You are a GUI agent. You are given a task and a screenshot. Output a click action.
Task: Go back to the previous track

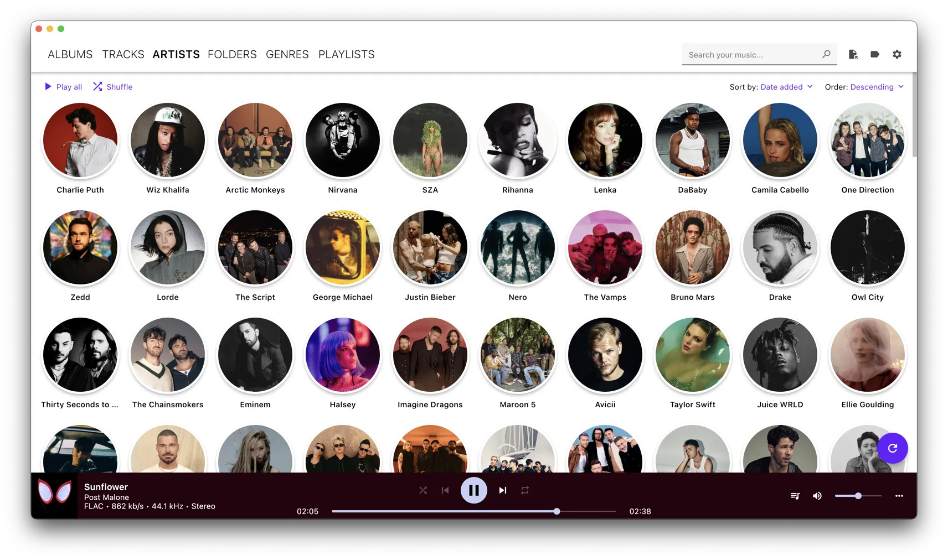point(445,490)
